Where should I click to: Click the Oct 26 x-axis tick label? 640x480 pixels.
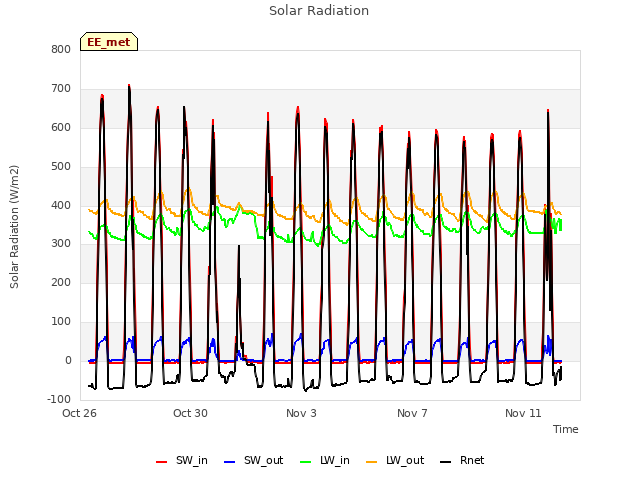[79, 413]
